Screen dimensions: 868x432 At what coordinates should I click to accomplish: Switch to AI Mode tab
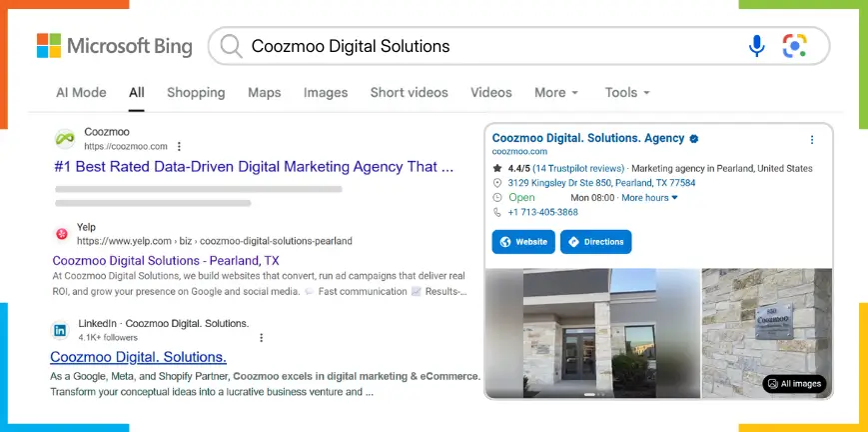tap(81, 93)
